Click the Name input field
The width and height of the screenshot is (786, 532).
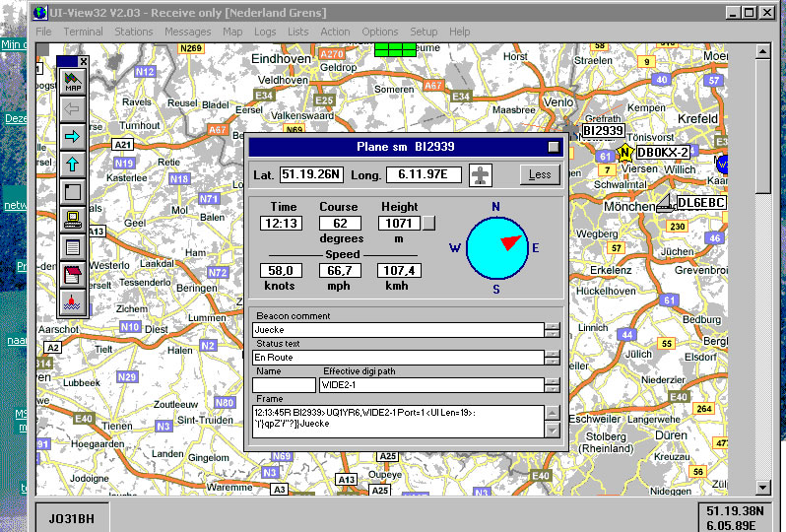point(284,385)
